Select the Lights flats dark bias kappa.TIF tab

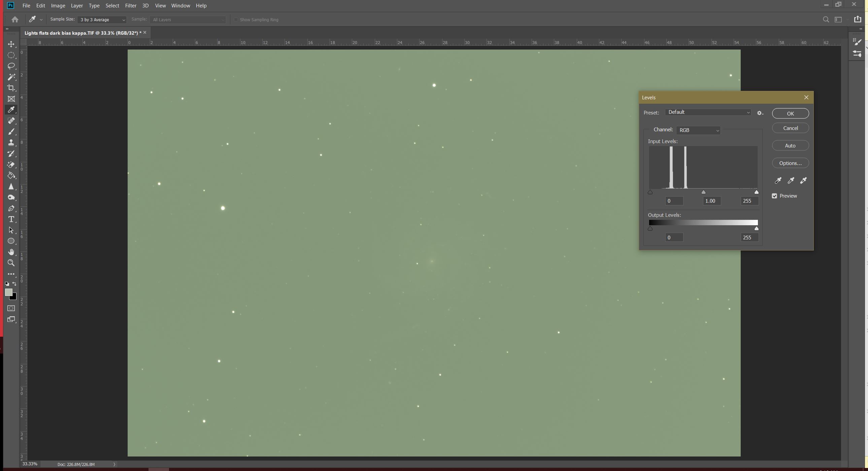point(83,33)
